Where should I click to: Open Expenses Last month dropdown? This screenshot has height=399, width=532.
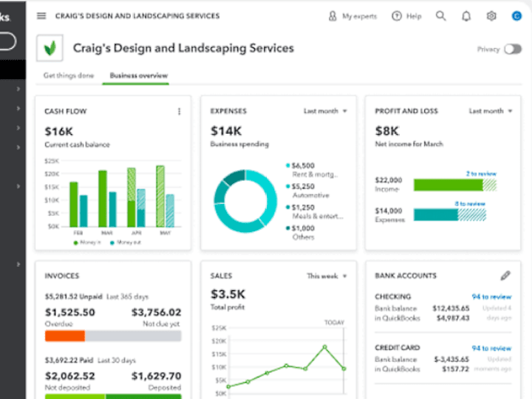point(325,111)
